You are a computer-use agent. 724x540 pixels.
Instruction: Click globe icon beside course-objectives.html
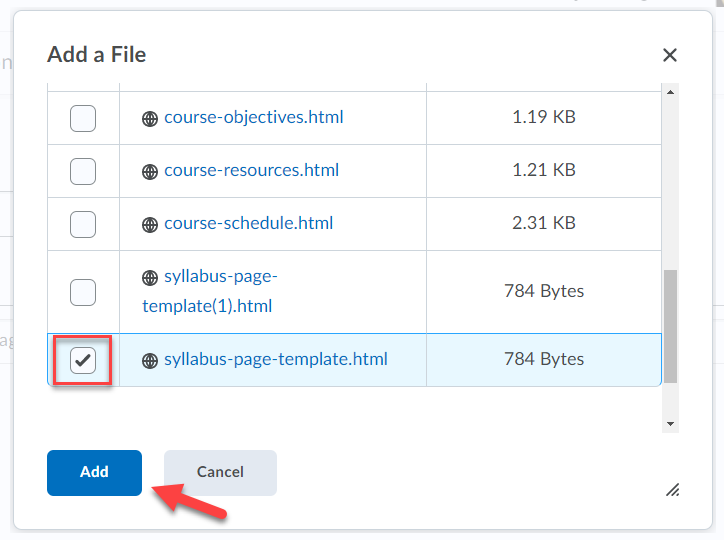tap(150, 119)
